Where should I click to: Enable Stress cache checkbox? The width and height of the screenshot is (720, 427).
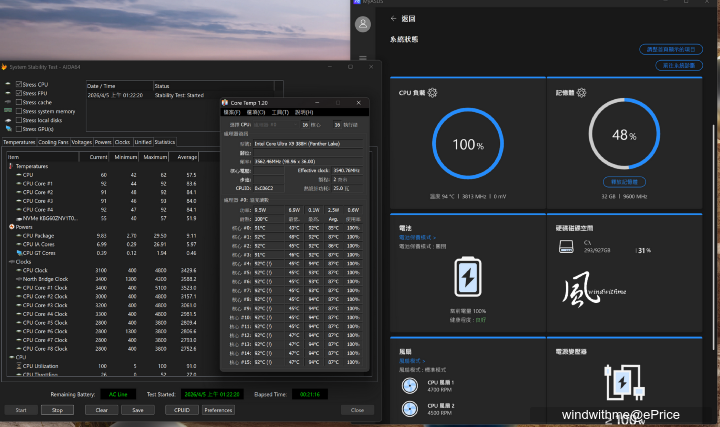coord(19,102)
